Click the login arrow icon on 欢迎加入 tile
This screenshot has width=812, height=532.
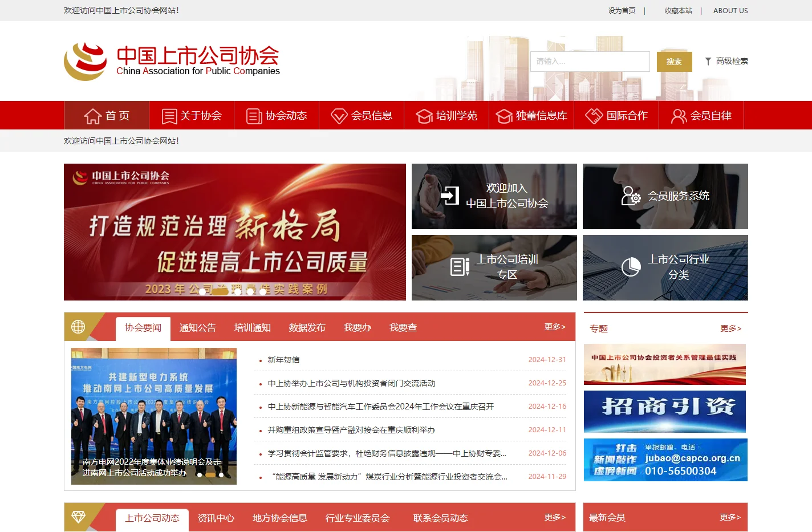[450, 196]
